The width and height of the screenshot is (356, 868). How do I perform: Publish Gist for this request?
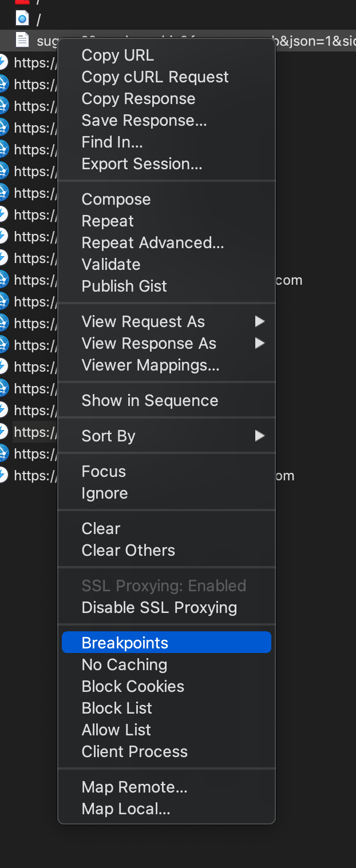coord(124,286)
